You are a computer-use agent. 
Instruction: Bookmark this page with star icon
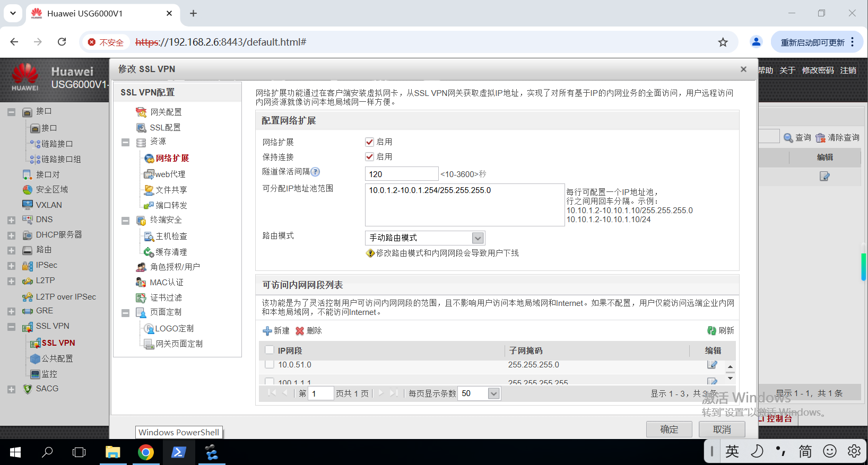tap(723, 42)
